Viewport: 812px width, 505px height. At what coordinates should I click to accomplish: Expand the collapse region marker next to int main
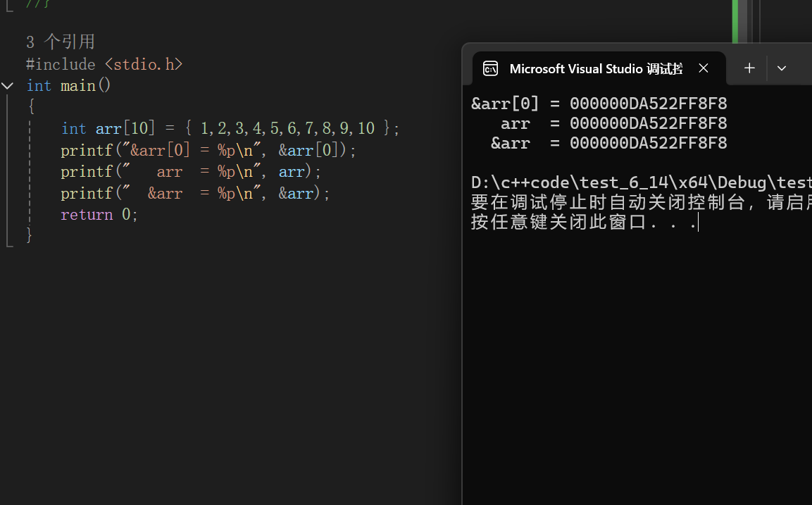click(x=7, y=85)
